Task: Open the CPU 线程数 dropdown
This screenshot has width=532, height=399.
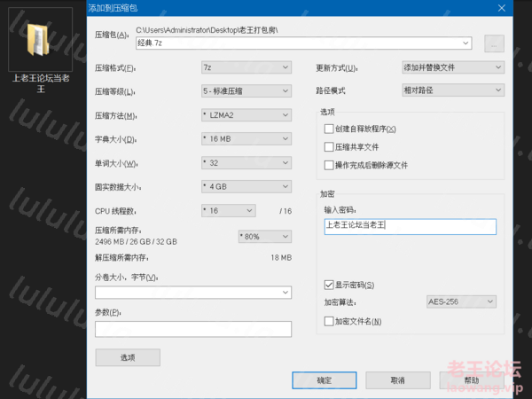Action: 228,210
